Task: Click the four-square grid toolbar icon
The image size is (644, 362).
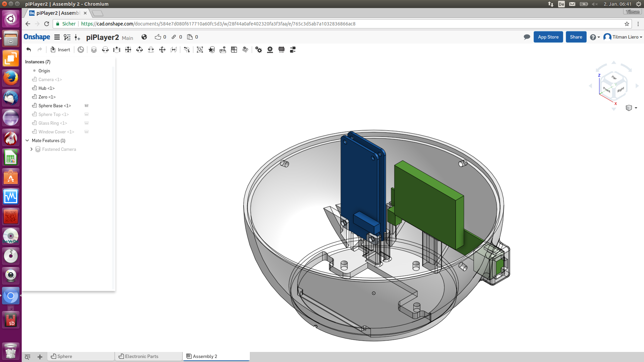Action: point(234,50)
